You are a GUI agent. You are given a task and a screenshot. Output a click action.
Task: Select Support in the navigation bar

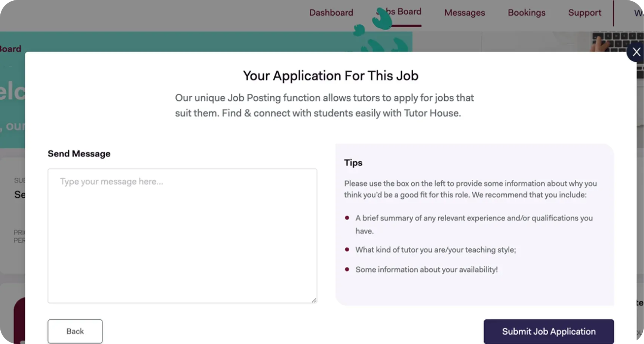pos(585,13)
